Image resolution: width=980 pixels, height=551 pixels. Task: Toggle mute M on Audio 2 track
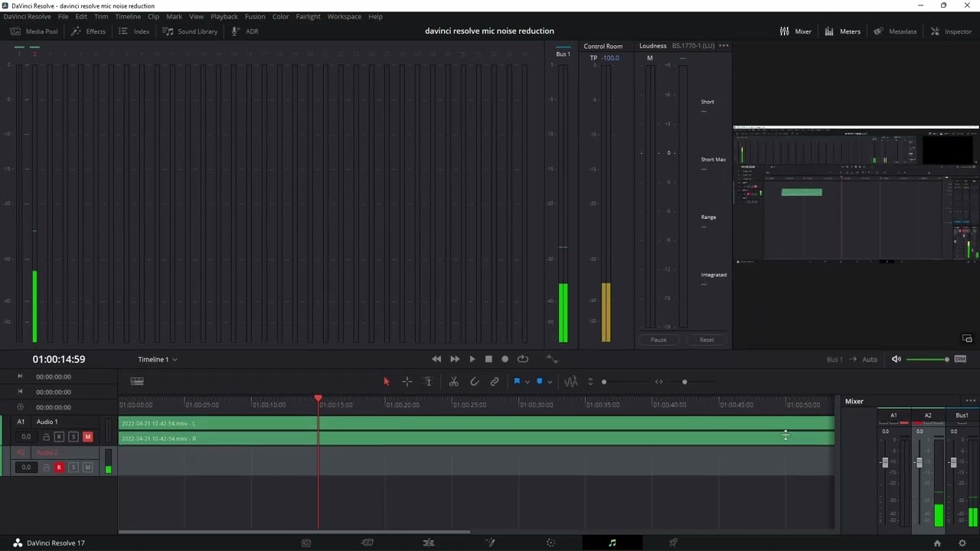click(x=87, y=467)
